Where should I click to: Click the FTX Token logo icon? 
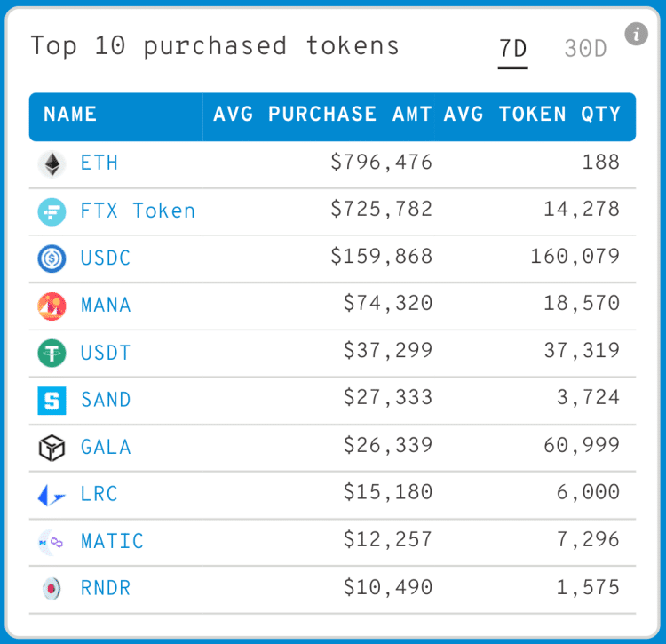coord(52,211)
